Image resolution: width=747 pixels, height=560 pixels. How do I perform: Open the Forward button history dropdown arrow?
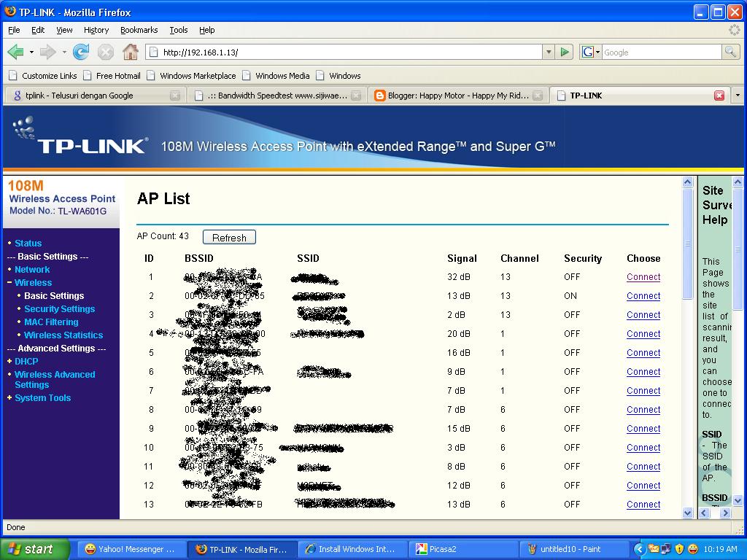[64, 52]
